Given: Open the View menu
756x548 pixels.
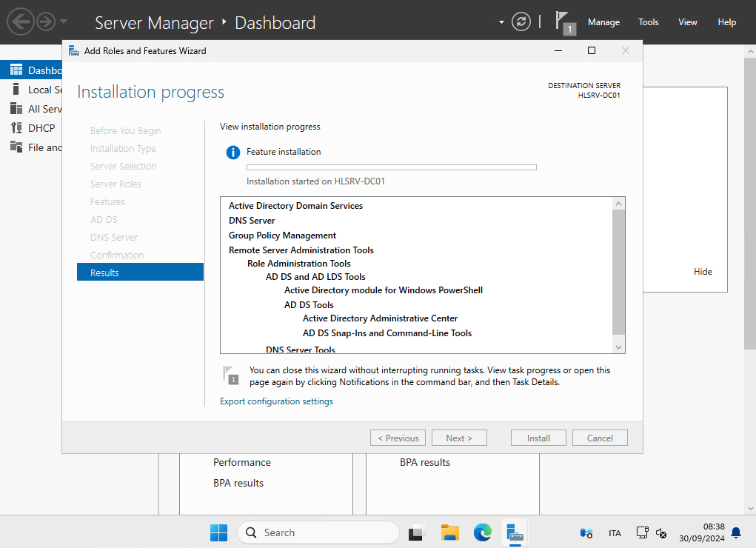Looking at the screenshot, I should [688, 22].
